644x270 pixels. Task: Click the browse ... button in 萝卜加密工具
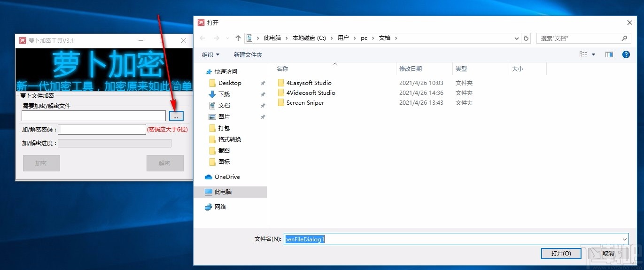tap(176, 116)
